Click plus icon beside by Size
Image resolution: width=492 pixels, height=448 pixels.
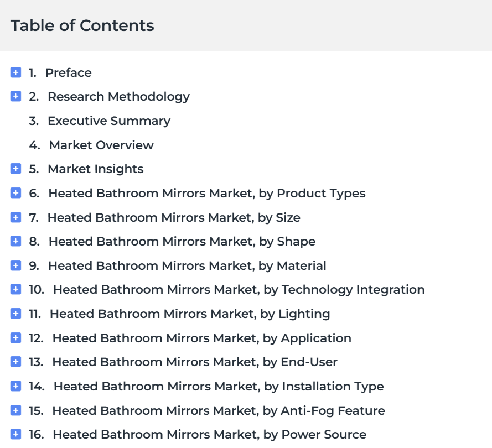tap(15, 217)
